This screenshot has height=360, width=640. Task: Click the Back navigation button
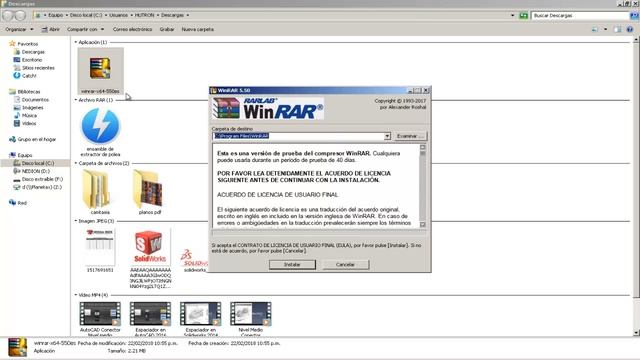7,16
